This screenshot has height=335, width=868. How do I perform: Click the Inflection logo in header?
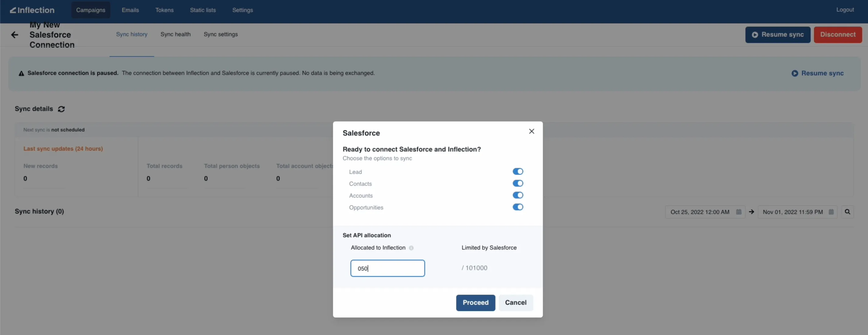click(32, 10)
